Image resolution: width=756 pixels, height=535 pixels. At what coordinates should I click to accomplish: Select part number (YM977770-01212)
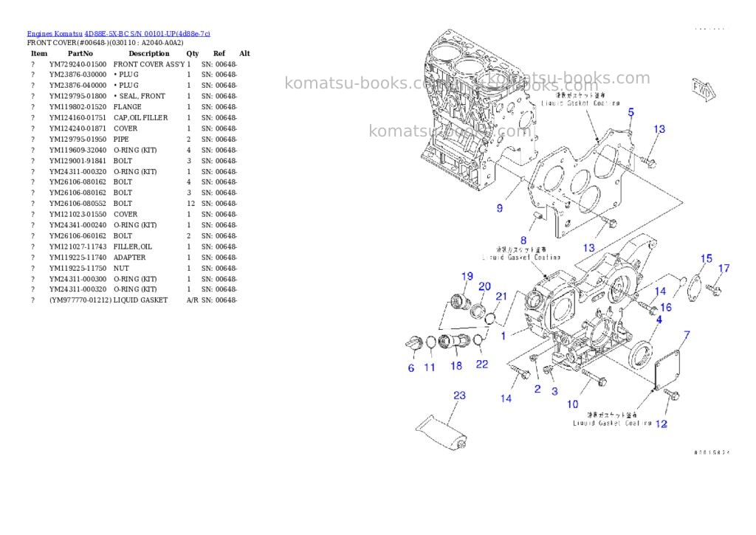[80, 300]
